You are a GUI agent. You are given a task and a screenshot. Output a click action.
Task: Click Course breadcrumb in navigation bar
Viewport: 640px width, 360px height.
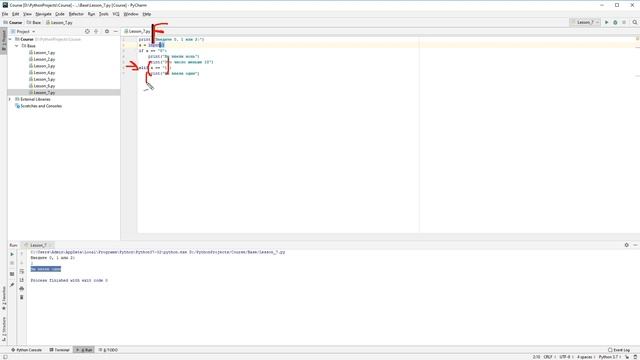[13, 22]
